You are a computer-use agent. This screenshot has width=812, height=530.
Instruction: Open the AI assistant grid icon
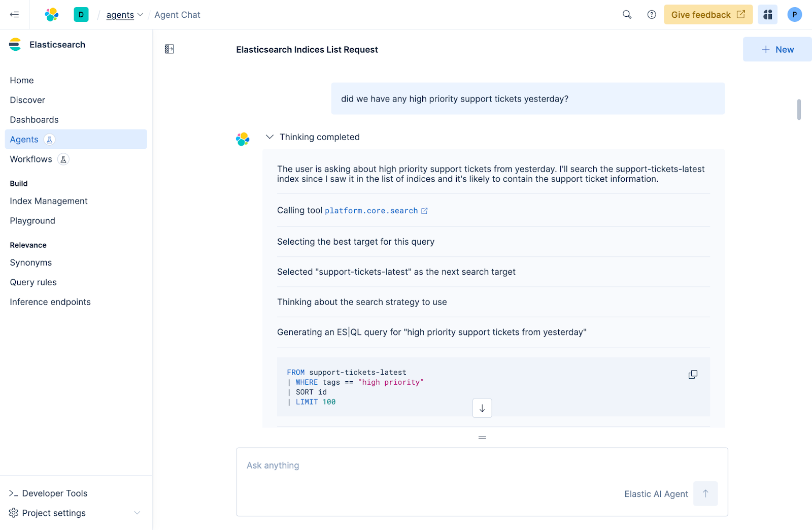pyautogui.click(x=768, y=15)
